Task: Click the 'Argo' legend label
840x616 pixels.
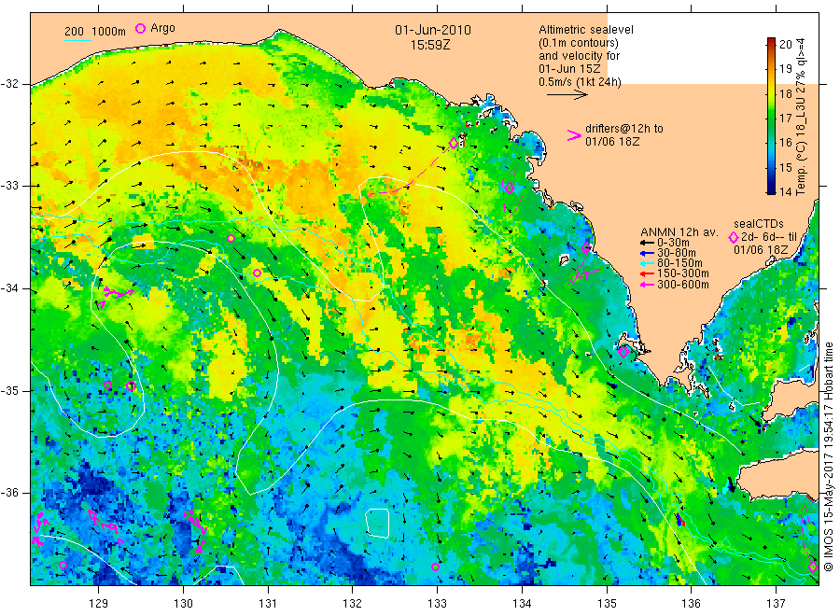Action: [x=162, y=28]
